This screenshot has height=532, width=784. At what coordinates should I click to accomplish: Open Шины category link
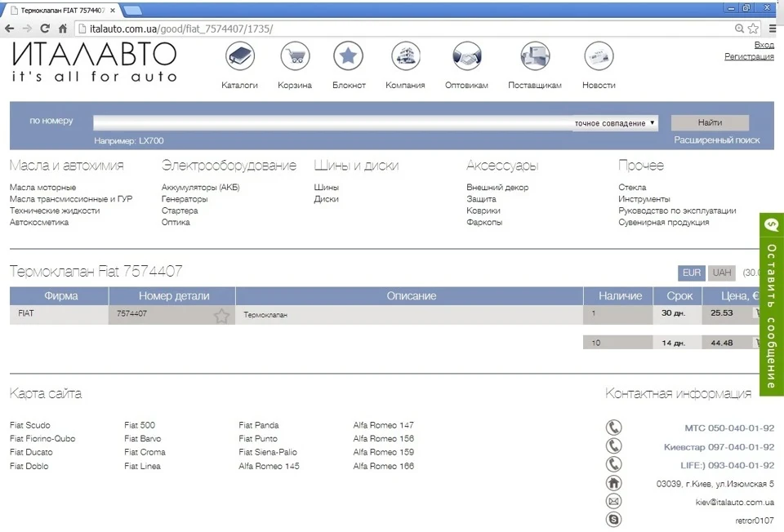click(x=326, y=188)
